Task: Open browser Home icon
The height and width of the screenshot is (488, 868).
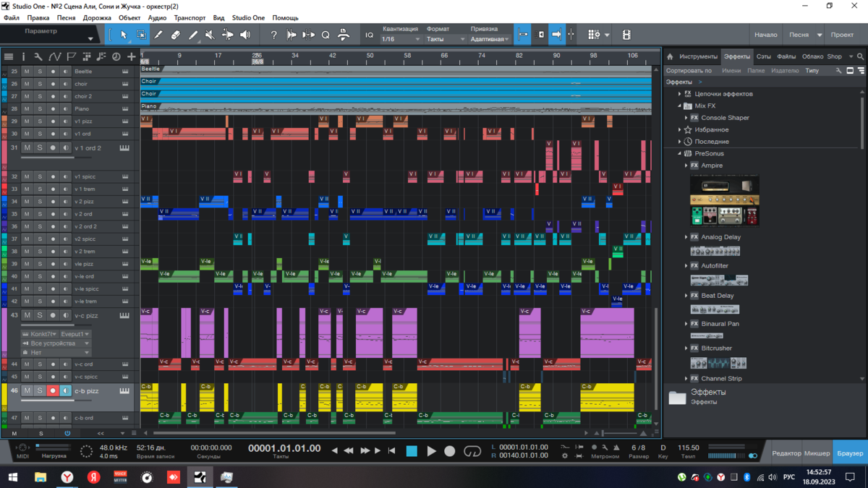Action: [670, 56]
